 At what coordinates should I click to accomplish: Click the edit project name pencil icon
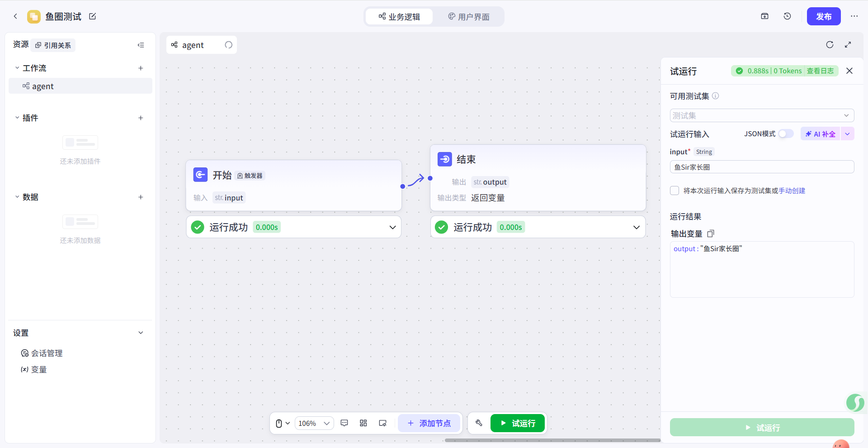(x=93, y=16)
